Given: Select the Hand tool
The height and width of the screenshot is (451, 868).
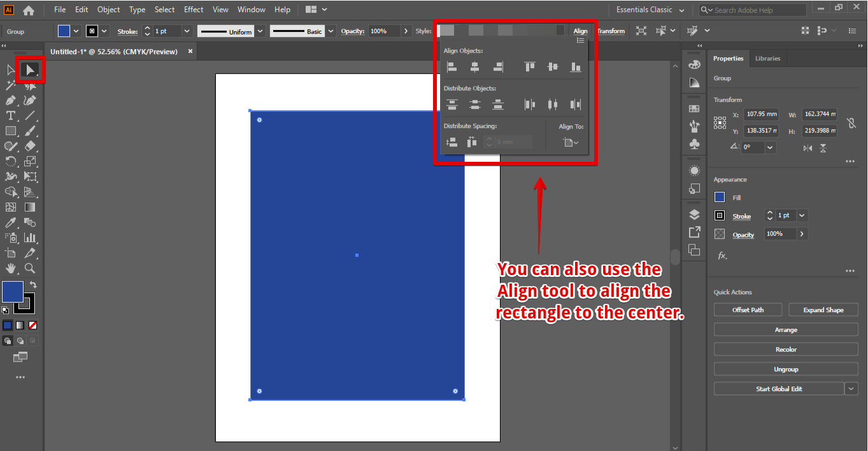Looking at the screenshot, I should (11, 268).
